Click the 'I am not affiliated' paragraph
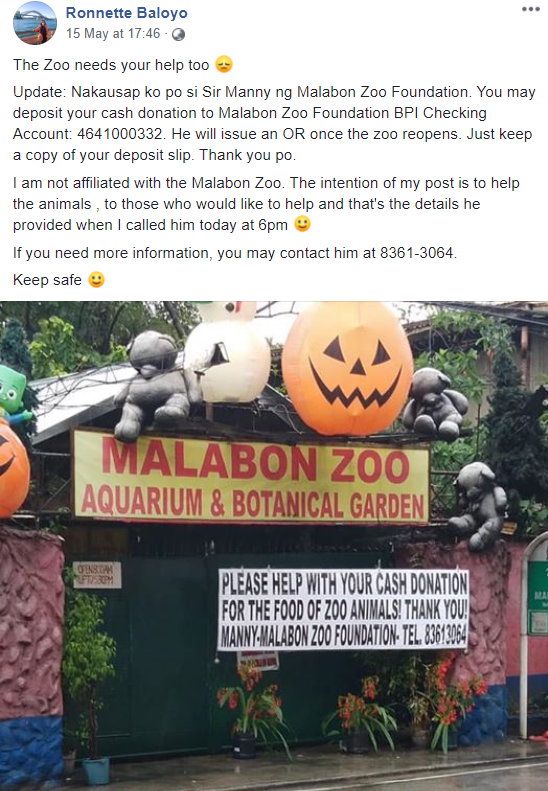 (266, 204)
